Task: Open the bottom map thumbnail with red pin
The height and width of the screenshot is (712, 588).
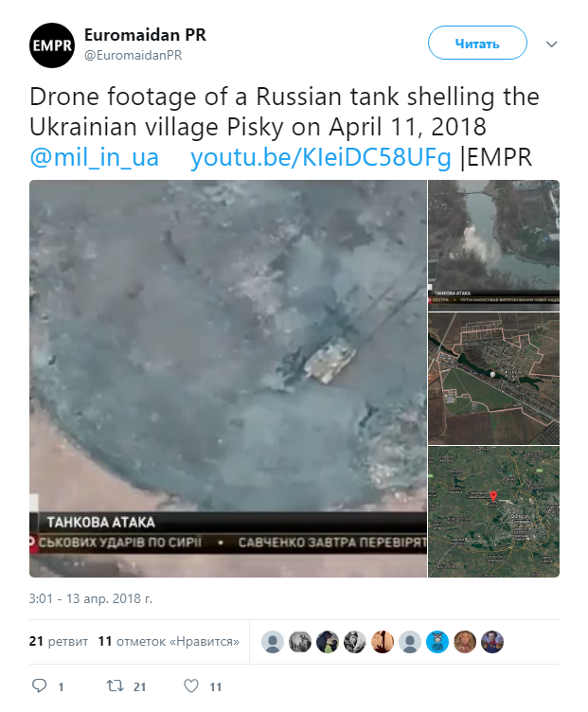Action: [493, 511]
